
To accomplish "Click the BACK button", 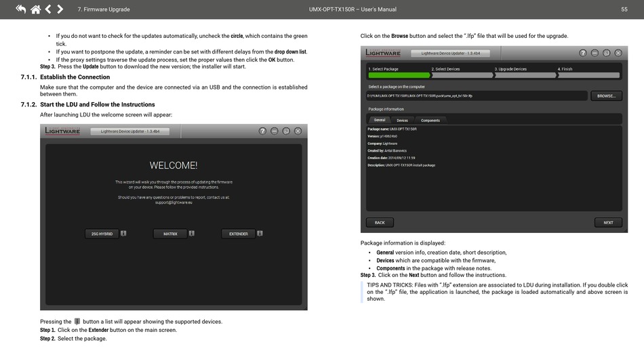I will tap(380, 222).
